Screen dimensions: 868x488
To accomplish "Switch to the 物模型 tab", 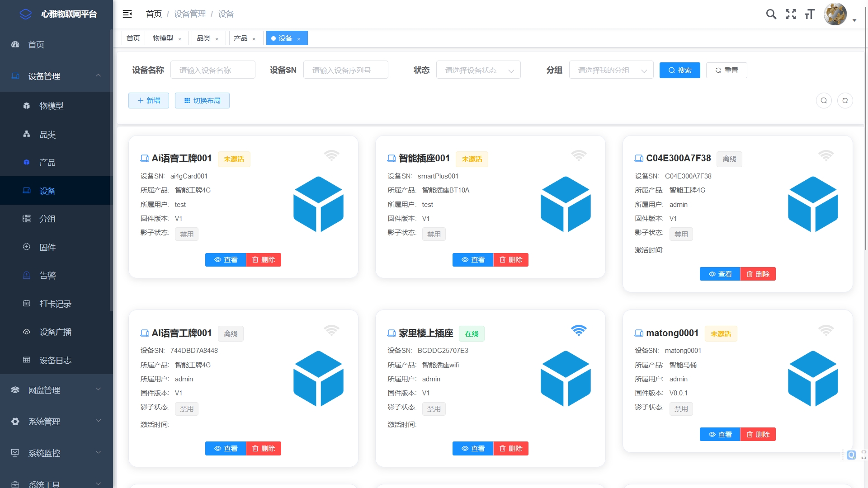I will click(163, 38).
